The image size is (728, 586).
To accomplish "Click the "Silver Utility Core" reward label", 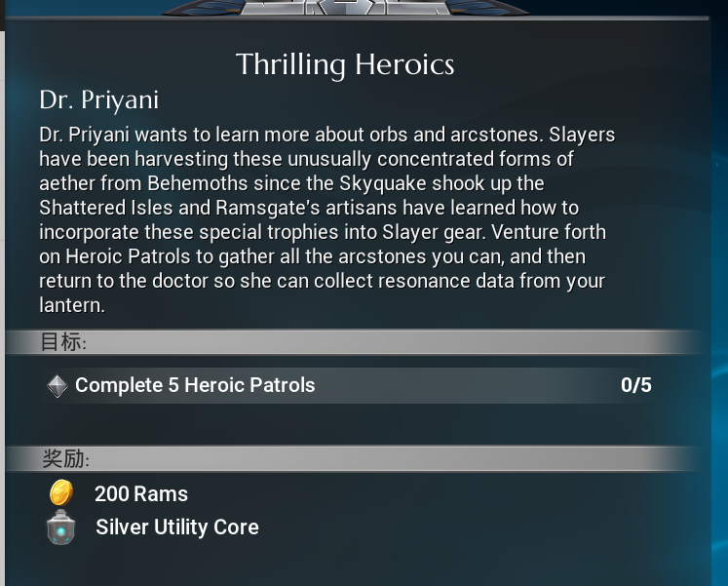I will [x=177, y=527].
